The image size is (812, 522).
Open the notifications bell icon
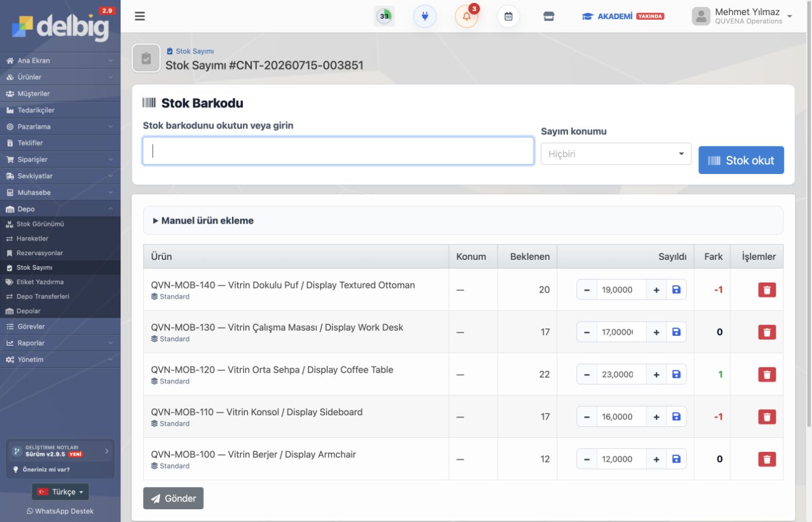coord(466,16)
